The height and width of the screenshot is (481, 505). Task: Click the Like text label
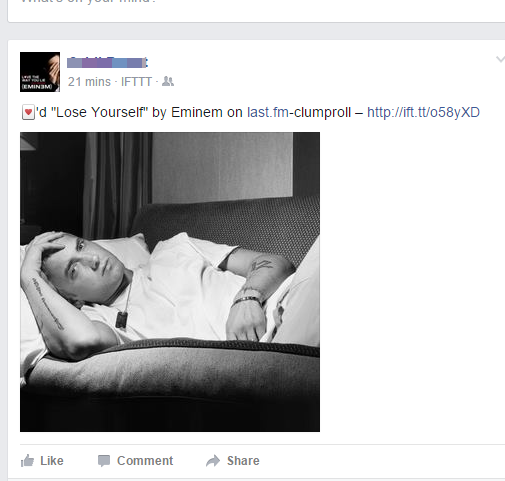pyautogui.click(x=52, y=461)
